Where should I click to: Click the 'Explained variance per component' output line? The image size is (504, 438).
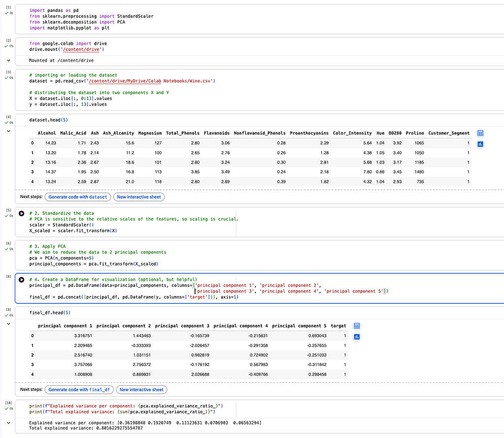point(145,423)
